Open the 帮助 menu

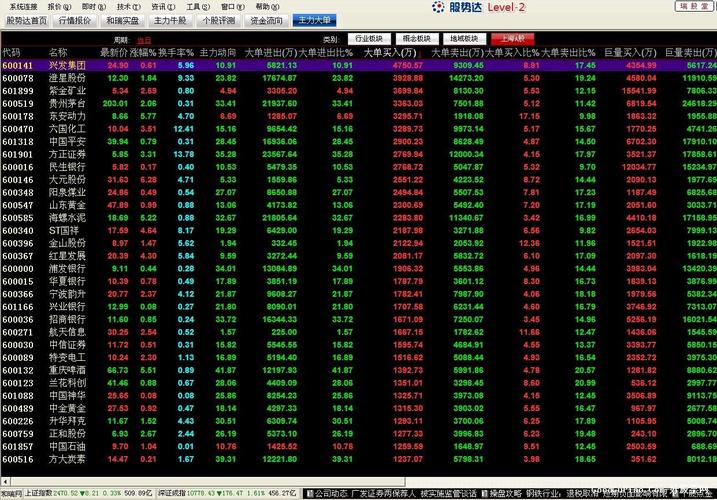pyautogui.click(x=267, y=7)
